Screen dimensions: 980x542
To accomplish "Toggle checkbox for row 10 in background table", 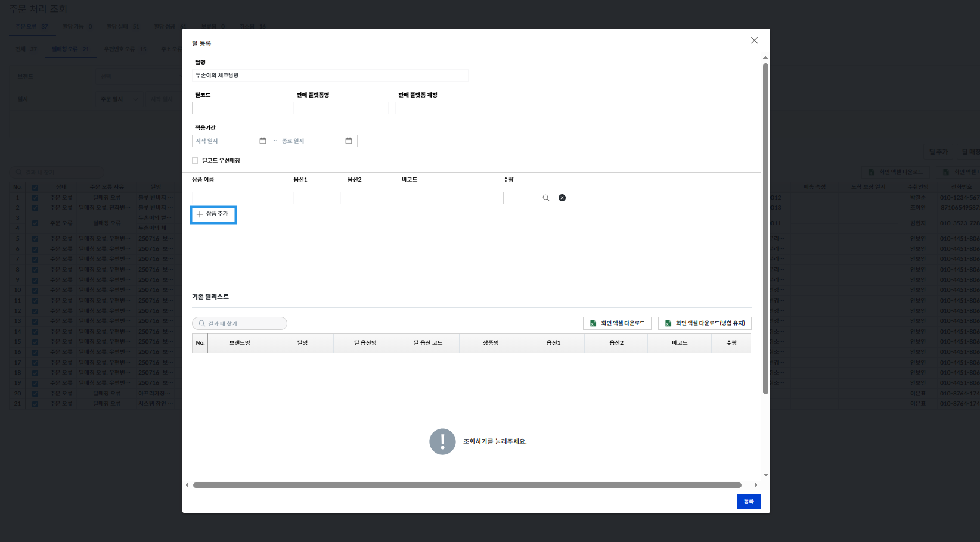I will click(x=35, y=290).
